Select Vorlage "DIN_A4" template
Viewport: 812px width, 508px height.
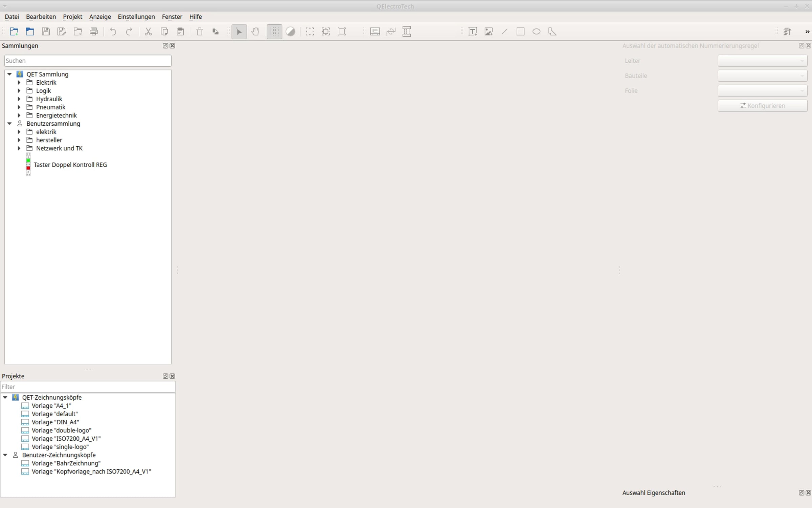(x=55, y=422)
